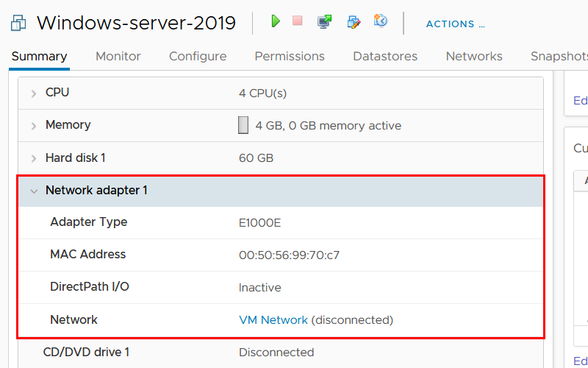Go to the Permissions tab
Screen dimensions: 588x368
click(290, 57)
